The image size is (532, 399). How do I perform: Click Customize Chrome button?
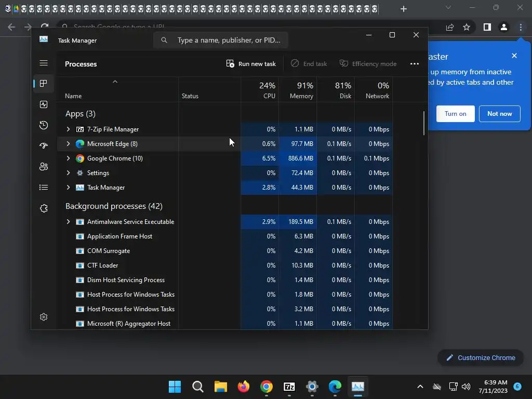click(x=481, y=358)
